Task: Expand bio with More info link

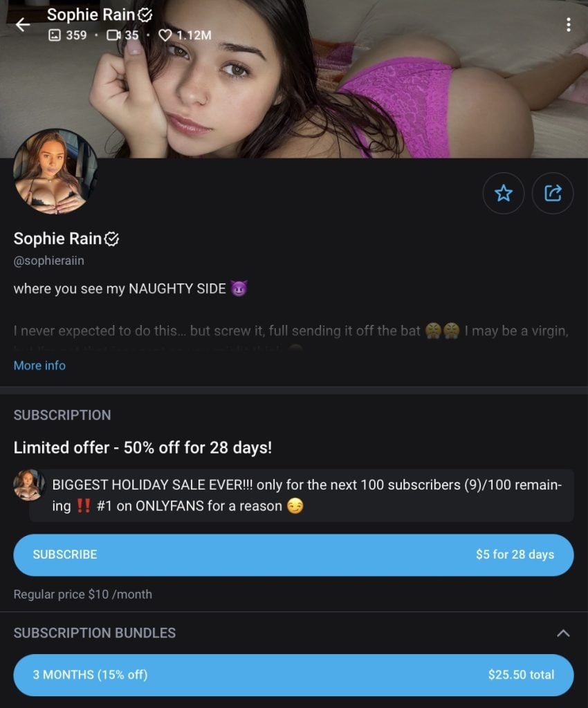Action: (39, 365)
